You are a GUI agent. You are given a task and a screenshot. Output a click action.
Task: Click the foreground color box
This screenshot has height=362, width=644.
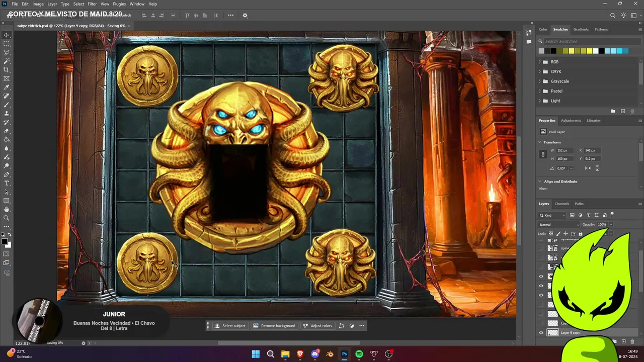[5, 242]
